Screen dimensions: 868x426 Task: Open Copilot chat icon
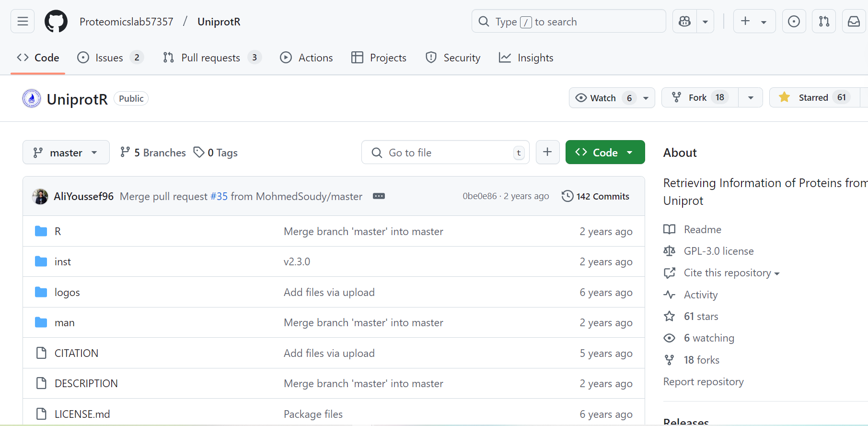click(x=684, y=22)
